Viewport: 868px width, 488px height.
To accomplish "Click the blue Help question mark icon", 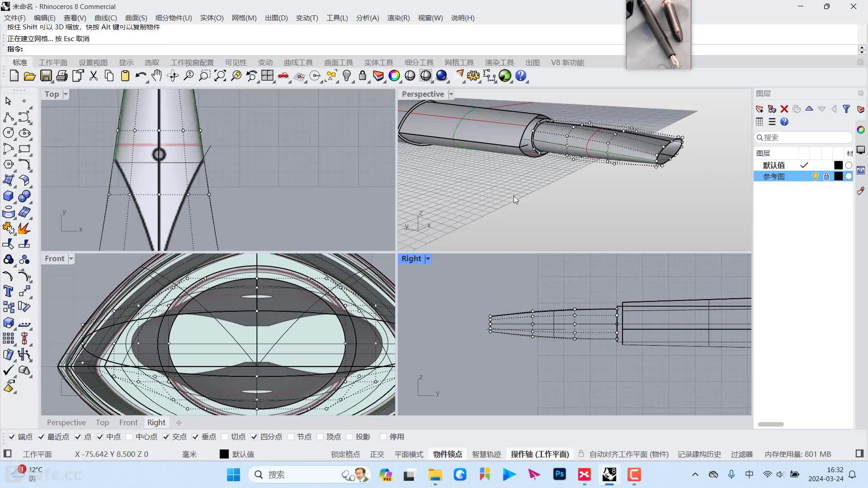I will [521, 76].
